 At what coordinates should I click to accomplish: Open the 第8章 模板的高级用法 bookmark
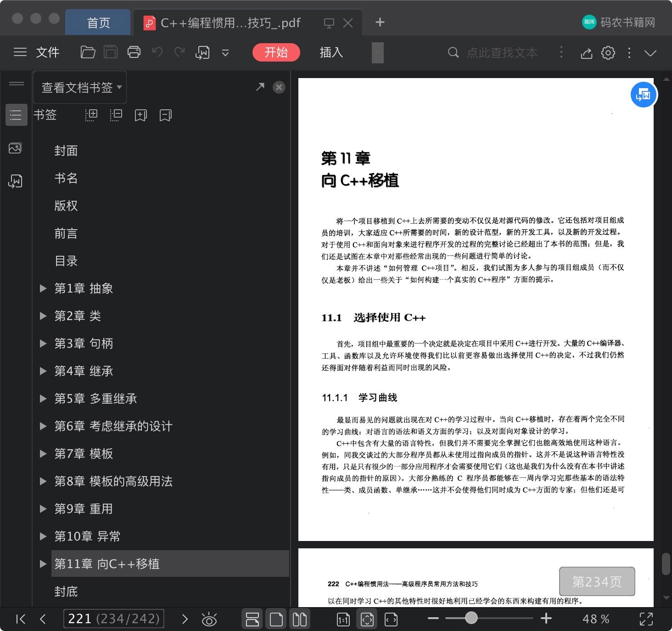(x=113, y=481)
